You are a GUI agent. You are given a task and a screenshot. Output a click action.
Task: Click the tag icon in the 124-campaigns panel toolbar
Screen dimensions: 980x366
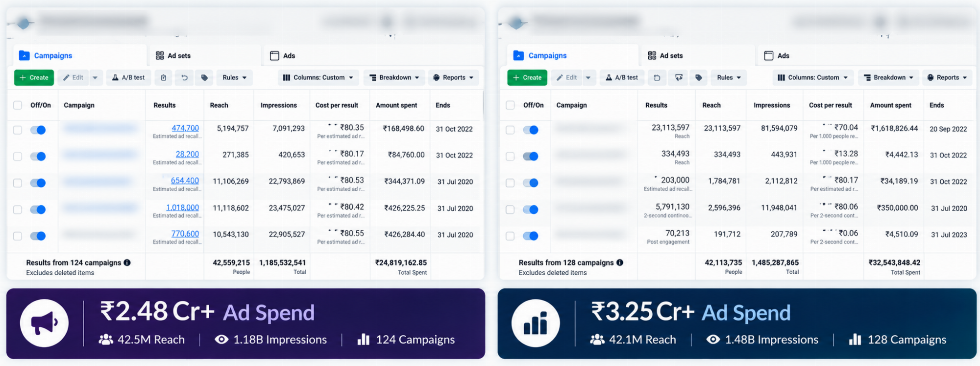click(204, 78)
